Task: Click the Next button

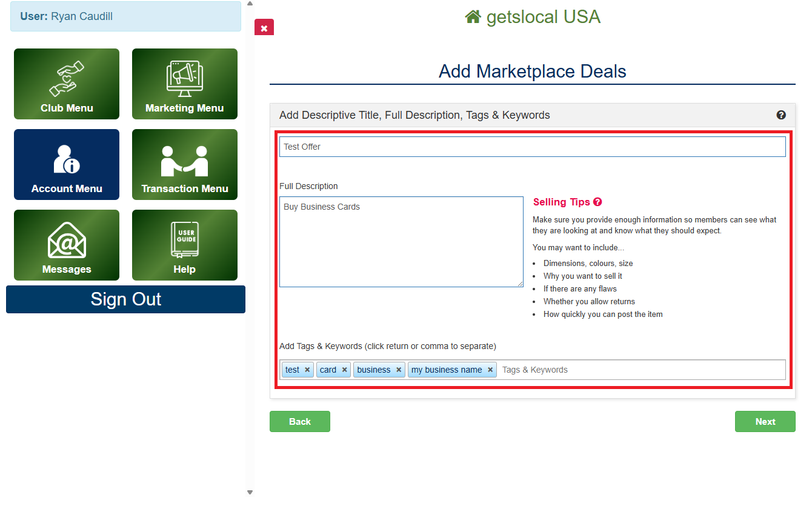Action: click(x=765, y=421)
